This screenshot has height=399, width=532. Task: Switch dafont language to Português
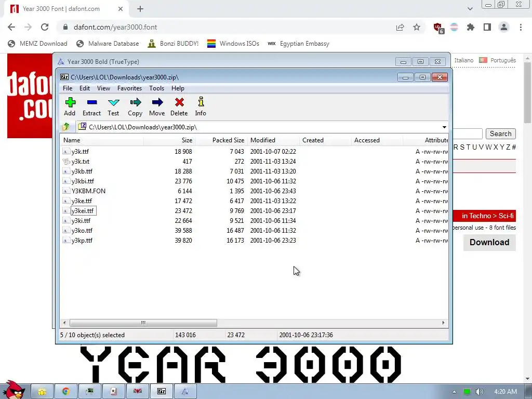click(503, 60)
